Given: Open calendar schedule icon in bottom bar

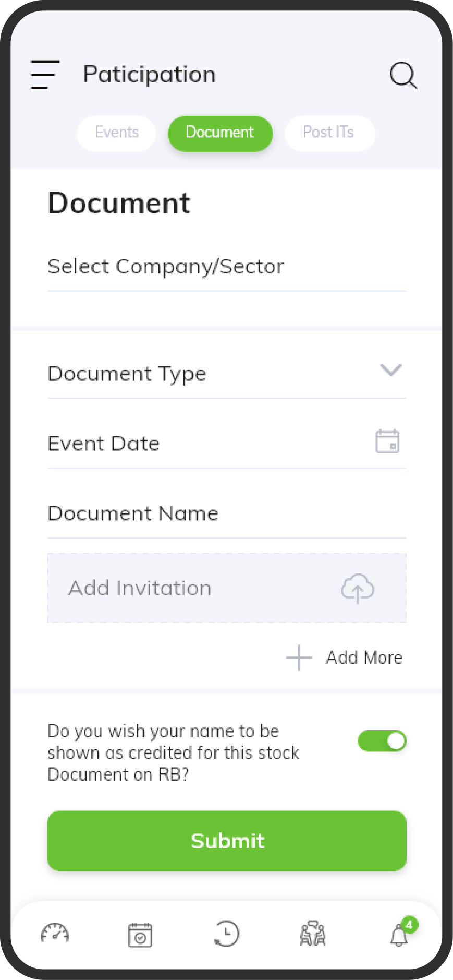Looking at the screenshot, I should coord(140,934).
